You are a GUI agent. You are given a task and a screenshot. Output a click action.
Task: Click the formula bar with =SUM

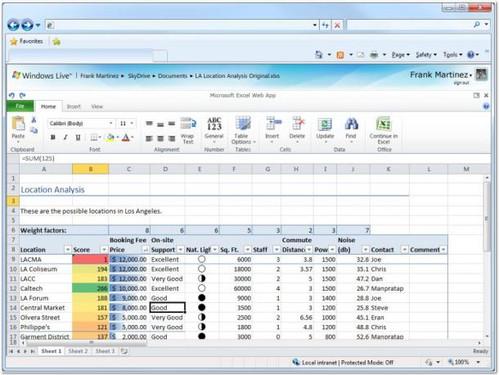coord(255,158)
